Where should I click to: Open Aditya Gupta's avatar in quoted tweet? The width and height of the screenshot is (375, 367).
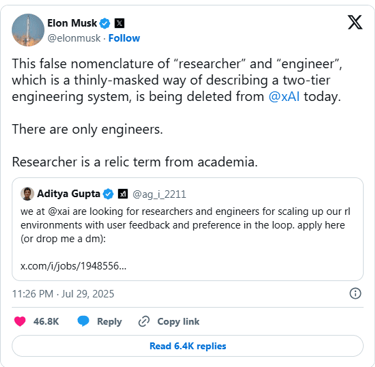tap(27, 194)
